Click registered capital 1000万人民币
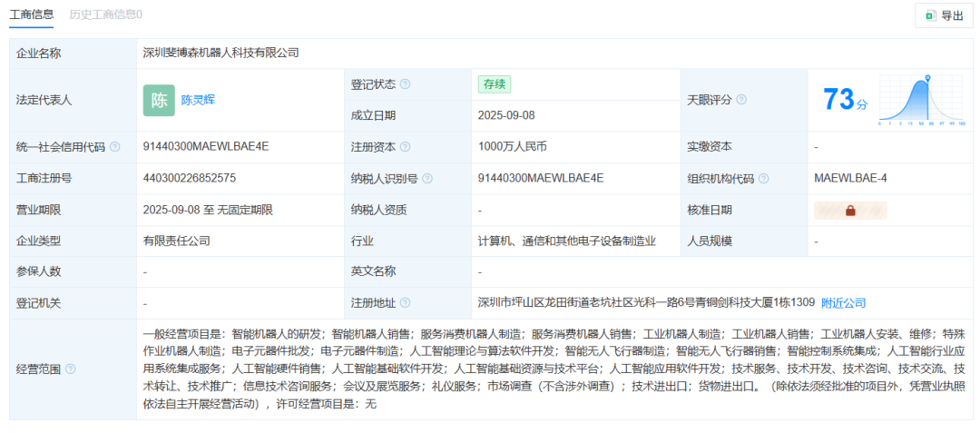Viewport: 980px width, 433px height. tap(513, 147)
